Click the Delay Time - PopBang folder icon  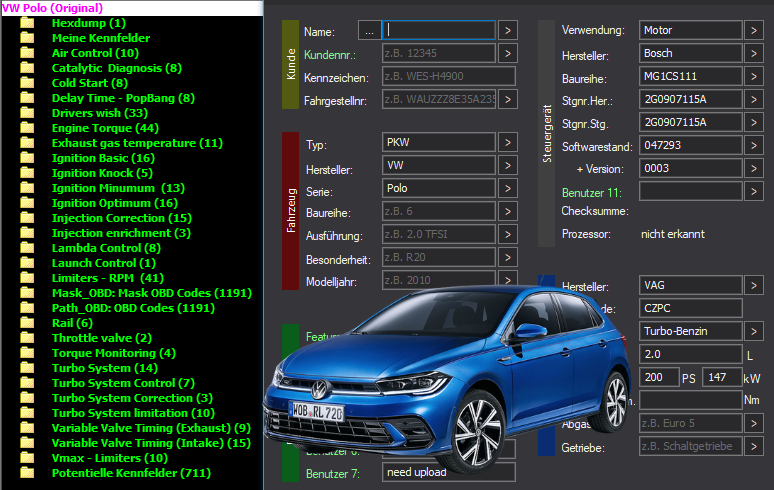point(27,98)
